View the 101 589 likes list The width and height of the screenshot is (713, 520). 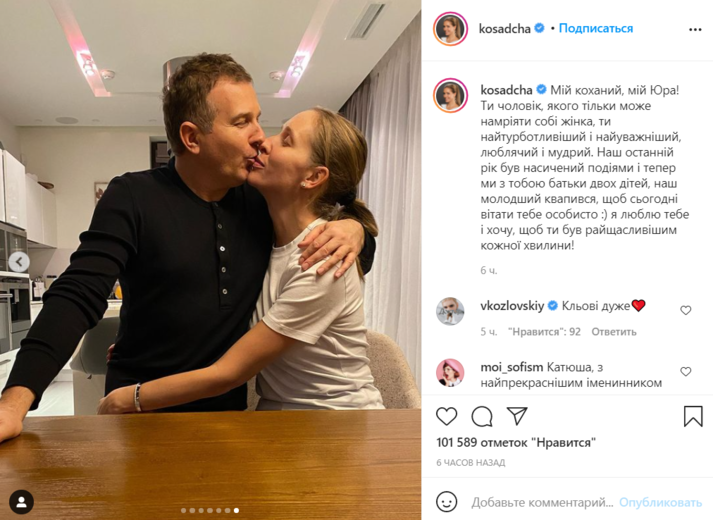(x=516, y=442)
